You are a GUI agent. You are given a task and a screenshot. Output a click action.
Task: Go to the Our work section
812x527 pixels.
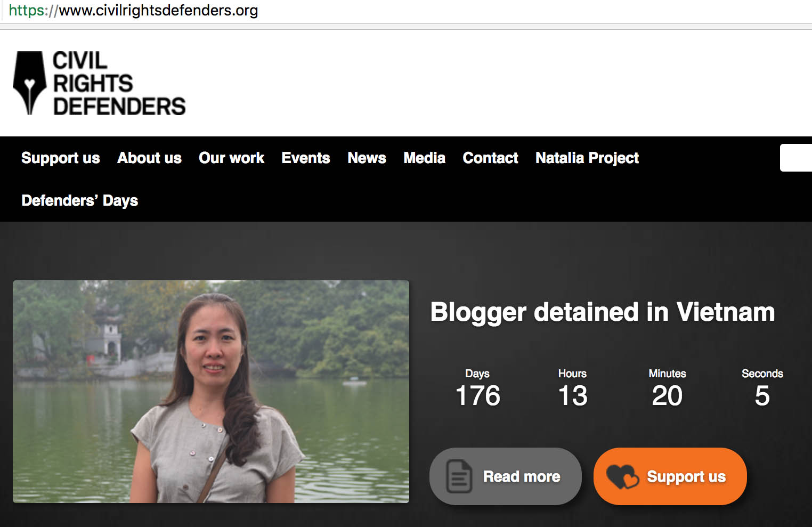(232, 158)
